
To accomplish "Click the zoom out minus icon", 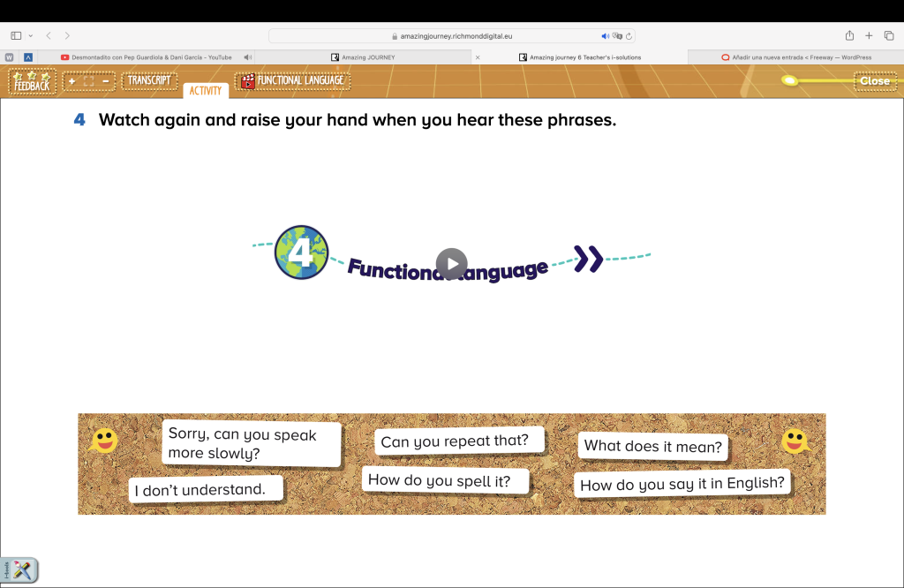I will (x=105, y=81).
